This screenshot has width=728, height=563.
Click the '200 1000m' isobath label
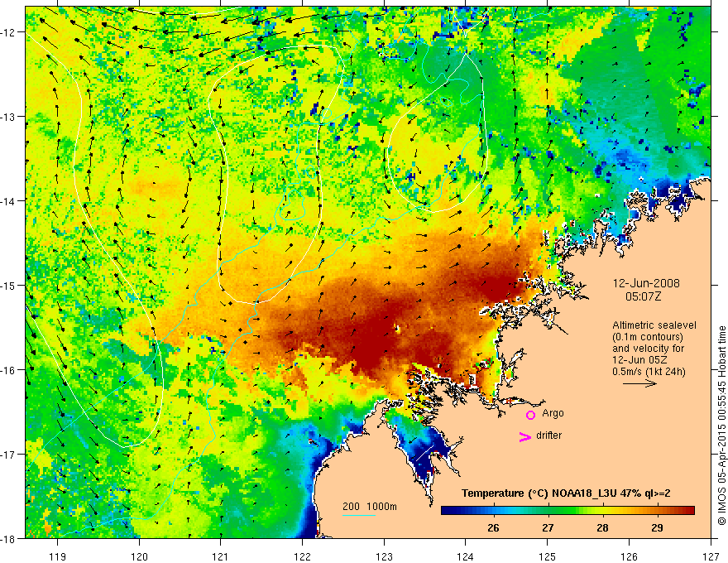tap(370, 507)
